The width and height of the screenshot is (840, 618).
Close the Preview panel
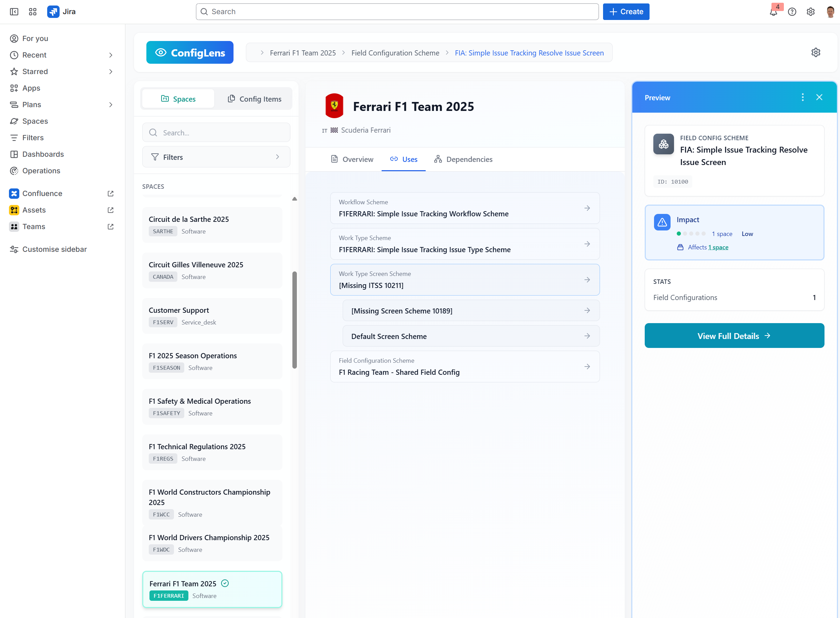click(819, 97)
